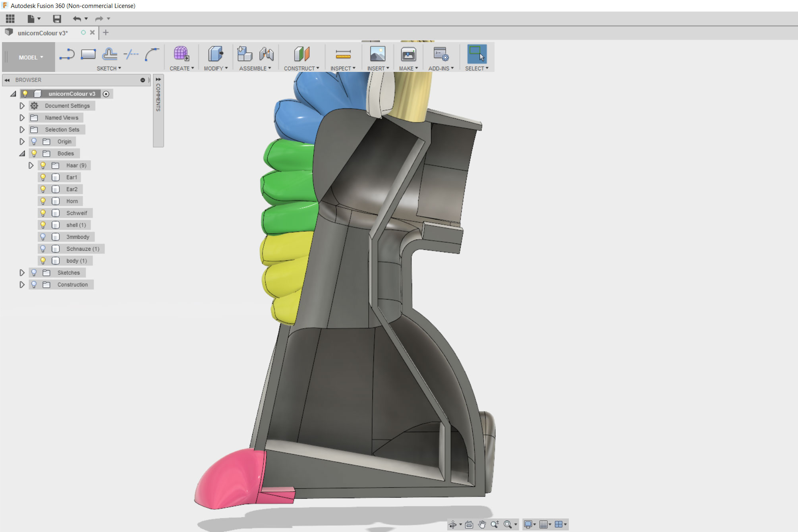Image resolution: width=798 pixels, height=532 pixels.
Task: Activate the Pan hand tool
Action: click(x=482, y=525)
